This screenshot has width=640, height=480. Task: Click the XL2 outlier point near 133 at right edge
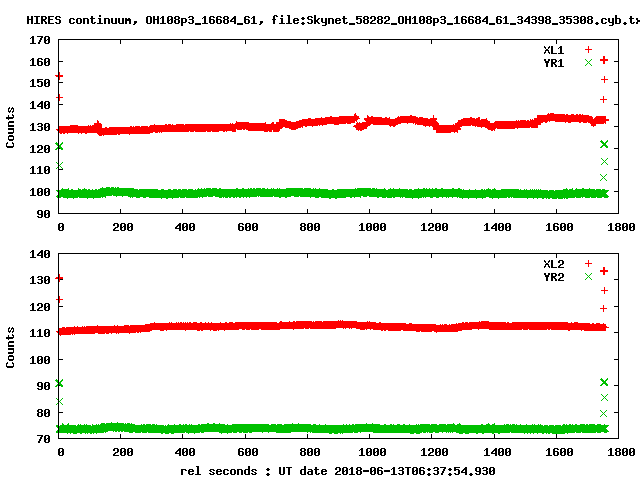604,271
